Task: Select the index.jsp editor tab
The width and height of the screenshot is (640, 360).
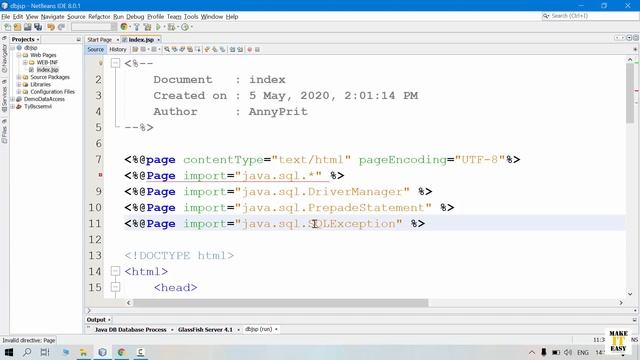Action: tap(141, 40)
